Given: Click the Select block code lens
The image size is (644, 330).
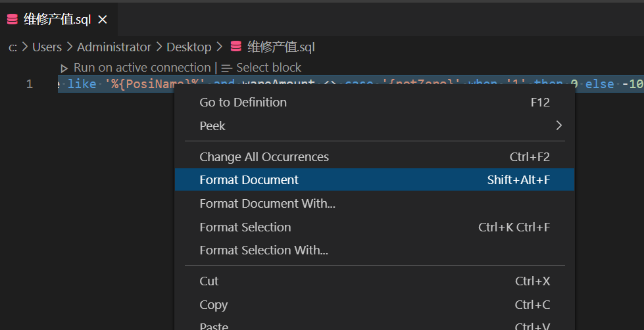Looking at the screenshot, I should click(268, 67).
